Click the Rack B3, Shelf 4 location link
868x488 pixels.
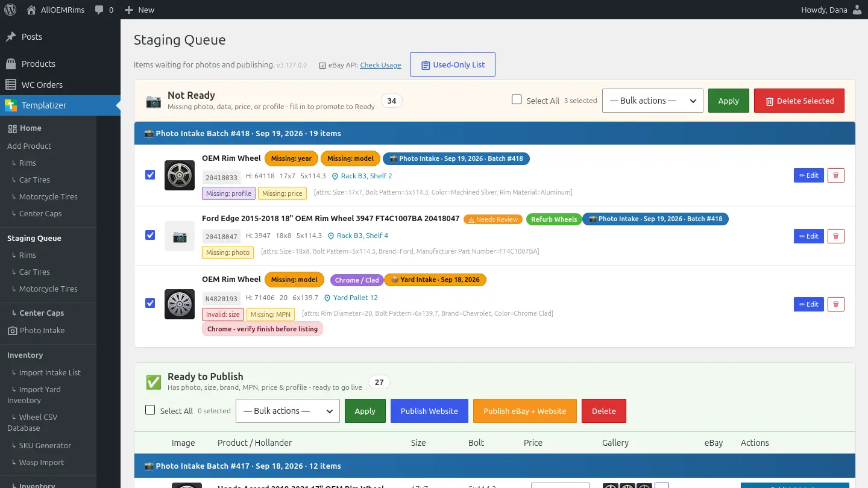pos(357,236)
